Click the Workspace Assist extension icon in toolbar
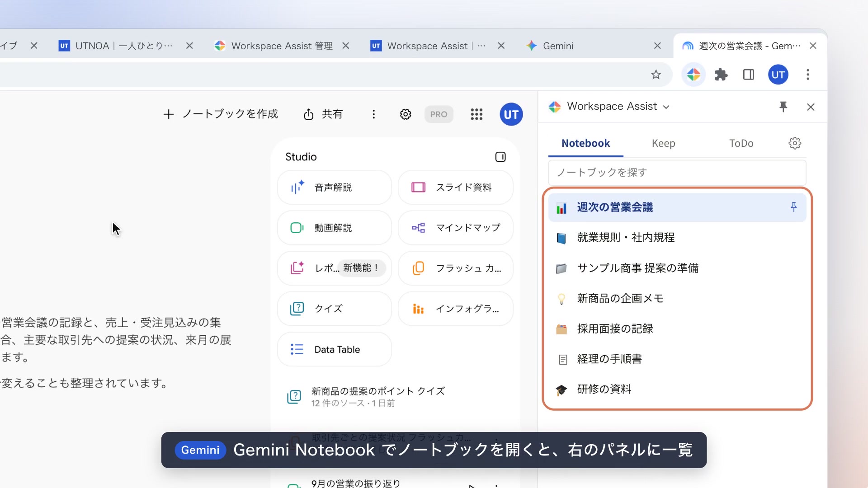 [693, 75]
